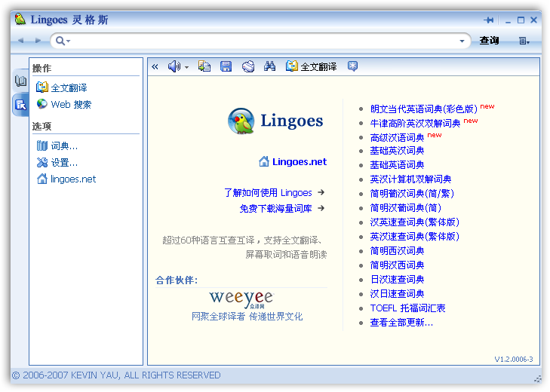Open the search magnifier options dropdown
Screen dimensions: 550x392
tap(63, 41)
